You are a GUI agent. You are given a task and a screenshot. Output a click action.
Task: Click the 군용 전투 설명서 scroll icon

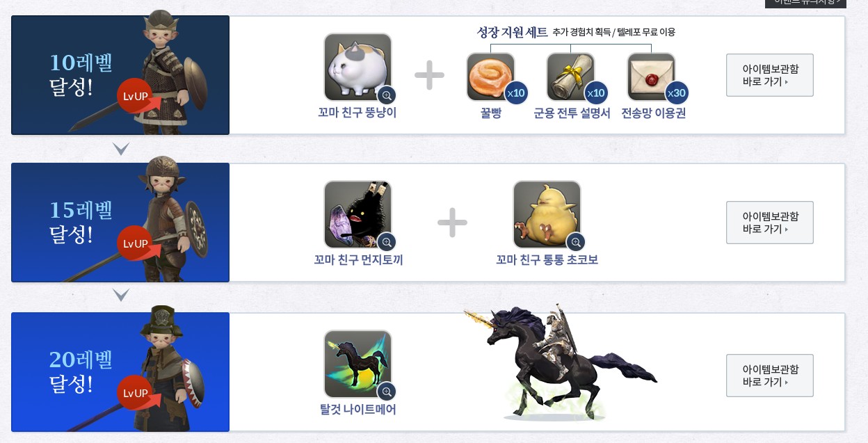click(x=570, y=76)
